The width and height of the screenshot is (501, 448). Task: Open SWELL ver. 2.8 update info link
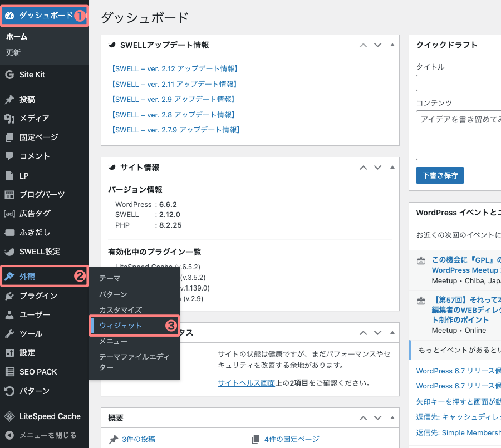click(173, 115)
